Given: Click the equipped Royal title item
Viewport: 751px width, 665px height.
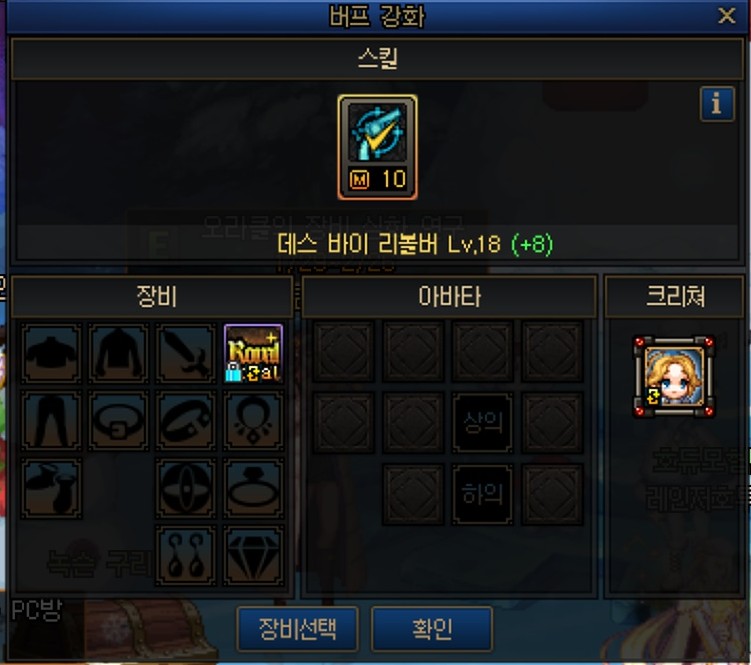Looking at the screenshot, I should coord(253,354).
